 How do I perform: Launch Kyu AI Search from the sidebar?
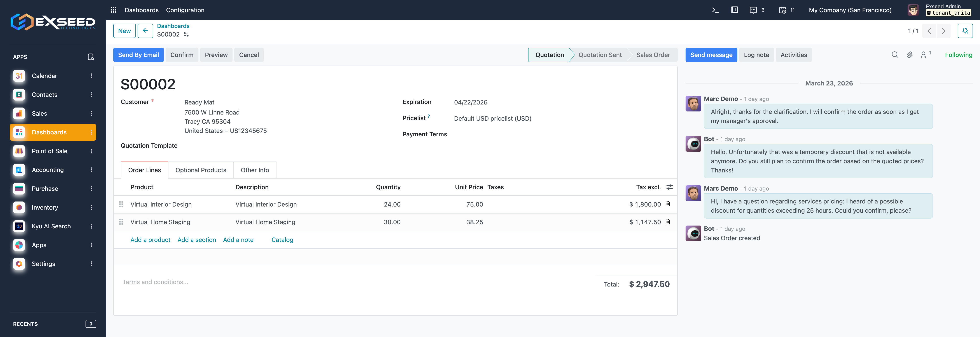[51, 226]
